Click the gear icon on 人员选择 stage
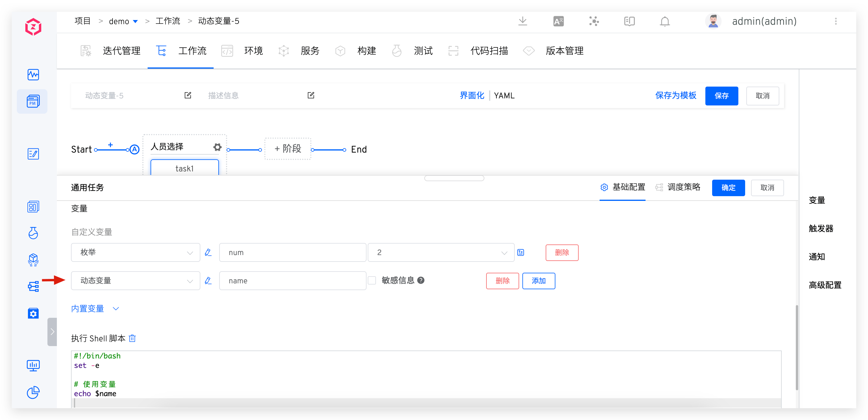This screenshot has height=420, width=868. pyautogui.click(x=217, y=147)
